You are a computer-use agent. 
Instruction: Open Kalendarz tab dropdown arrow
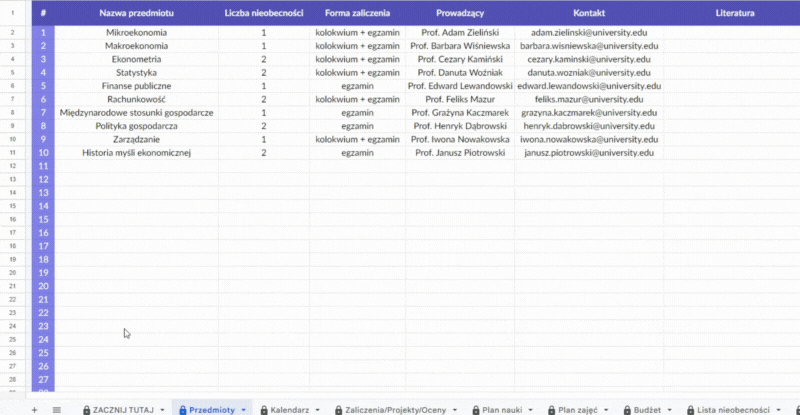pyautogui.click(x=317, y=410)
